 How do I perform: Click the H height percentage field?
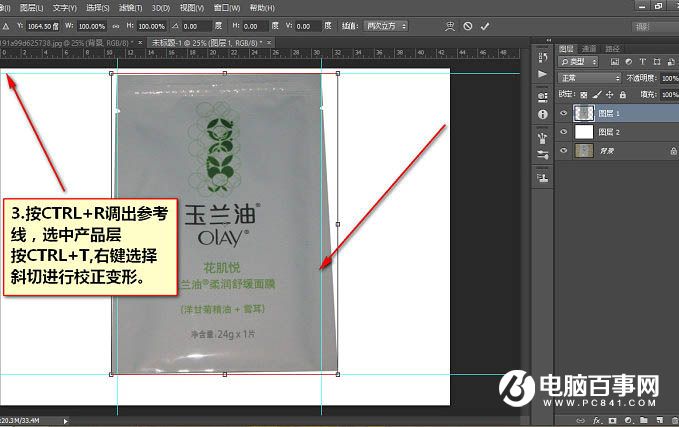pos(152,26)
